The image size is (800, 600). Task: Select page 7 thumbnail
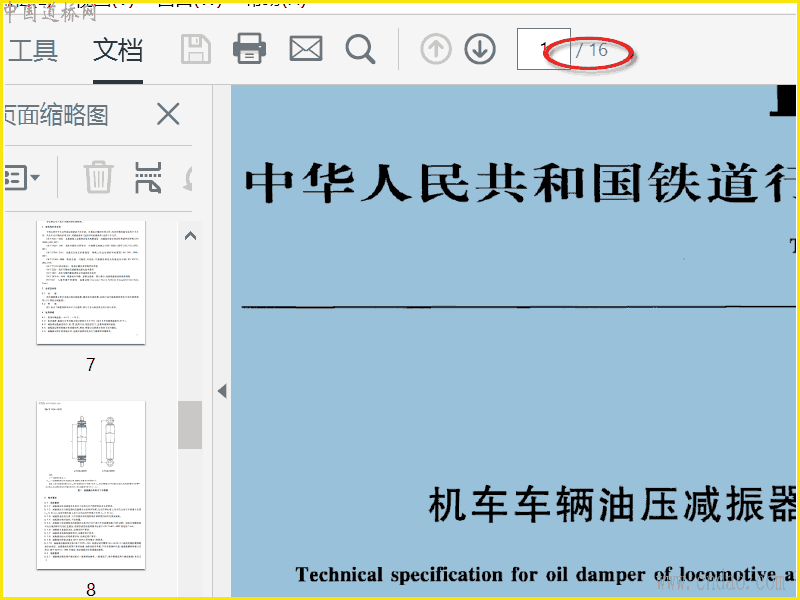pos(91,283)
